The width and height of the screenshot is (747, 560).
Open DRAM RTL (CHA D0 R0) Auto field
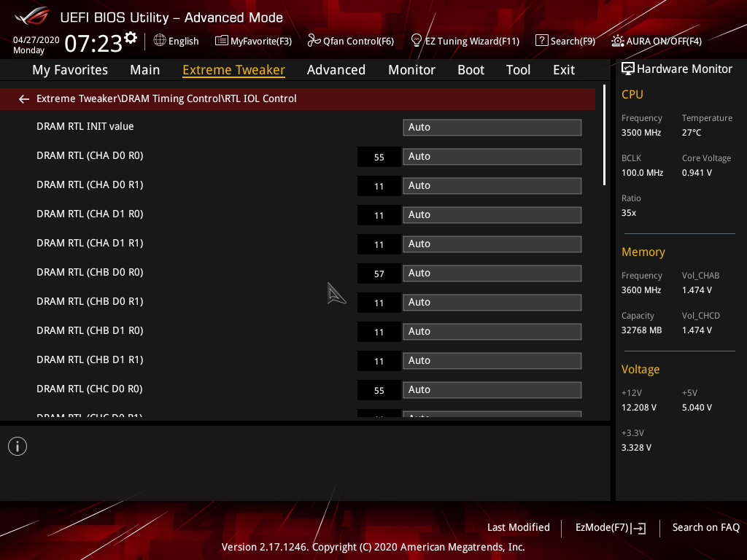pyautogui.click(x=492, y=156)
